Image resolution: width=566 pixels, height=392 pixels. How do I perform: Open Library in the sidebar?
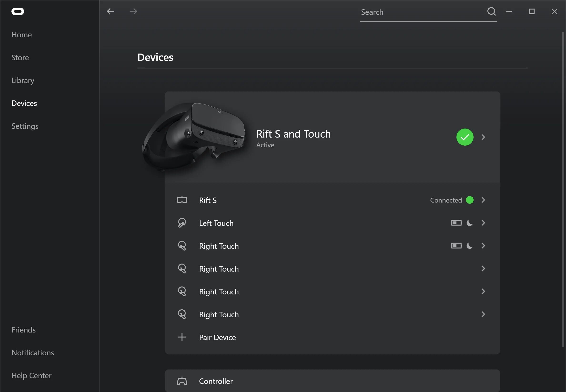(23, 80)
